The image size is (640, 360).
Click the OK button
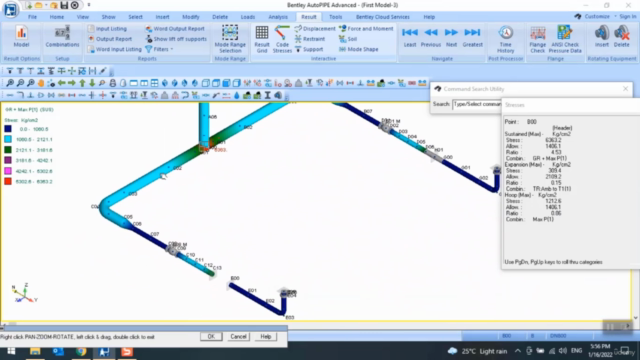[211, 337]
